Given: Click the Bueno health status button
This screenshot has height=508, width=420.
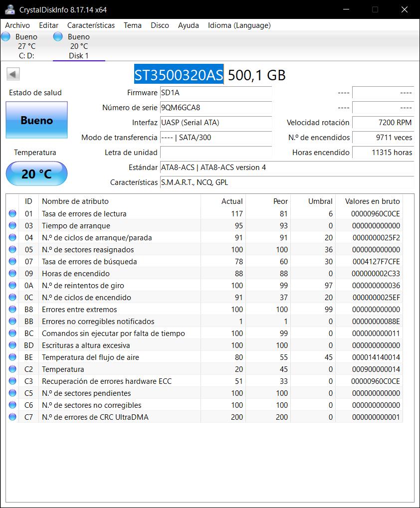Looking at the screenshot, I should 36,120.
